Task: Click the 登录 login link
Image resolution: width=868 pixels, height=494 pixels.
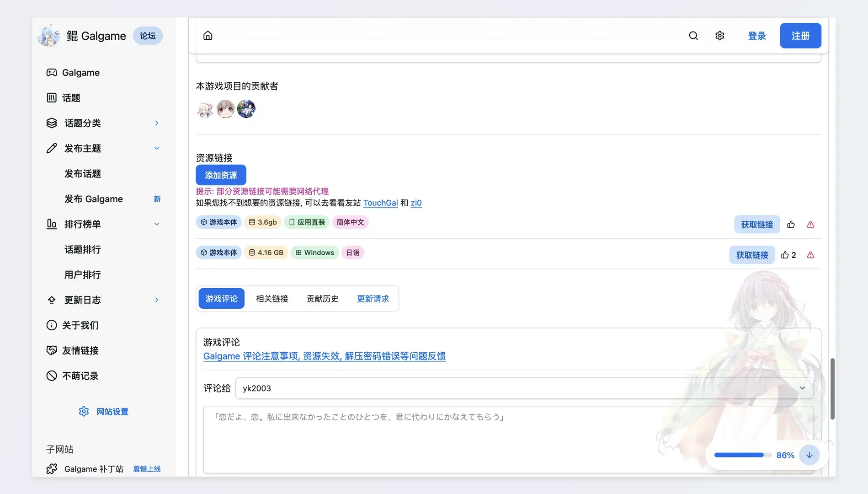Action: [757, 36]
